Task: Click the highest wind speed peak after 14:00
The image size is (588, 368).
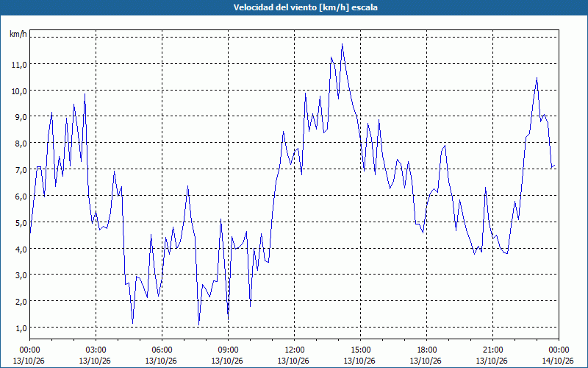Action: [x=342, y=44]
